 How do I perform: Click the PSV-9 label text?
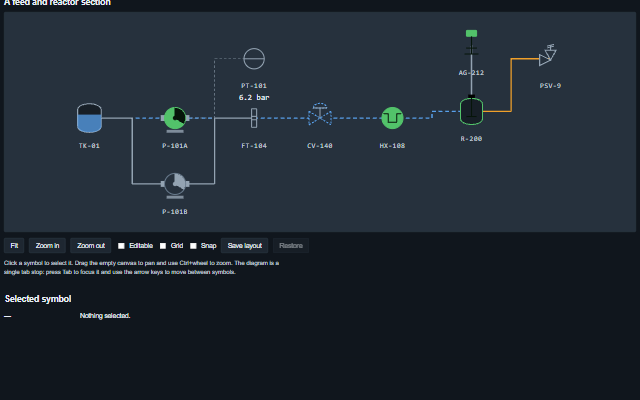pos(550,86)
